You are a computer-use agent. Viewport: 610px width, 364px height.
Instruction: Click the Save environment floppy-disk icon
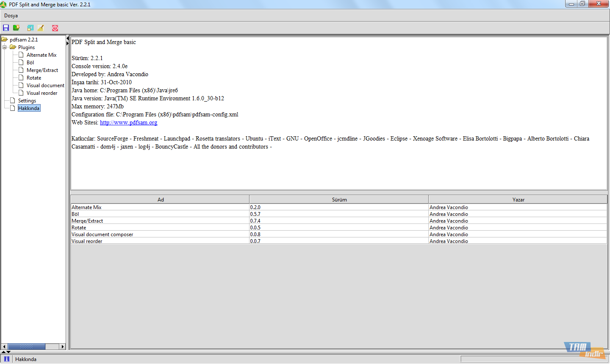pos(6,28)
